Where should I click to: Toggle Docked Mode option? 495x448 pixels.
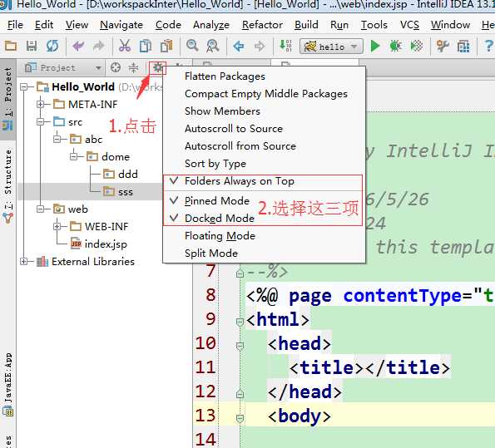(x=264, y=218)
